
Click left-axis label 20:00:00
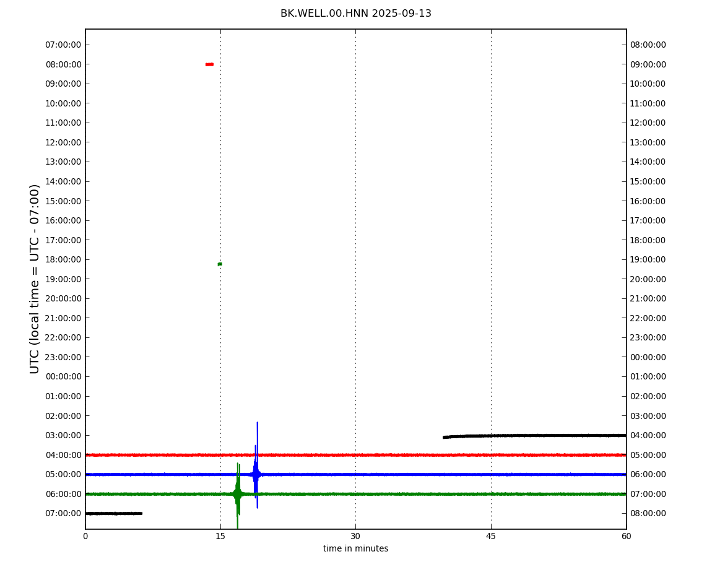(x=64, y=299)
